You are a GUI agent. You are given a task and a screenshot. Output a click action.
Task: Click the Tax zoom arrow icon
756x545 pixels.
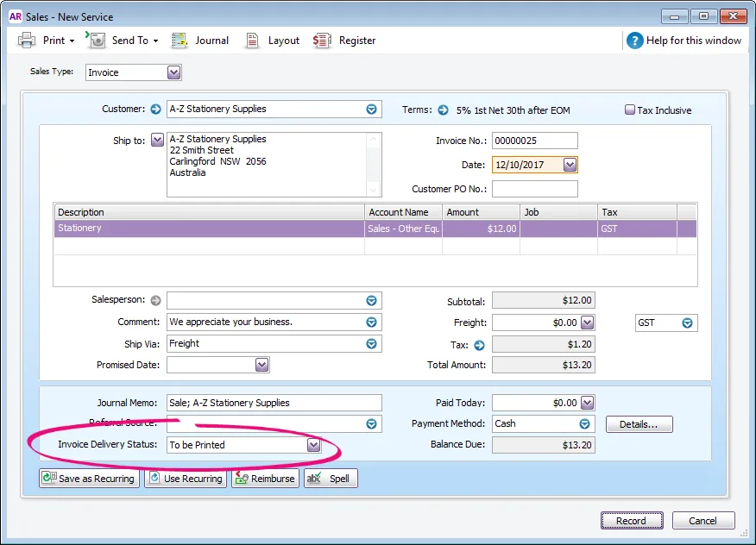point(479,345)
